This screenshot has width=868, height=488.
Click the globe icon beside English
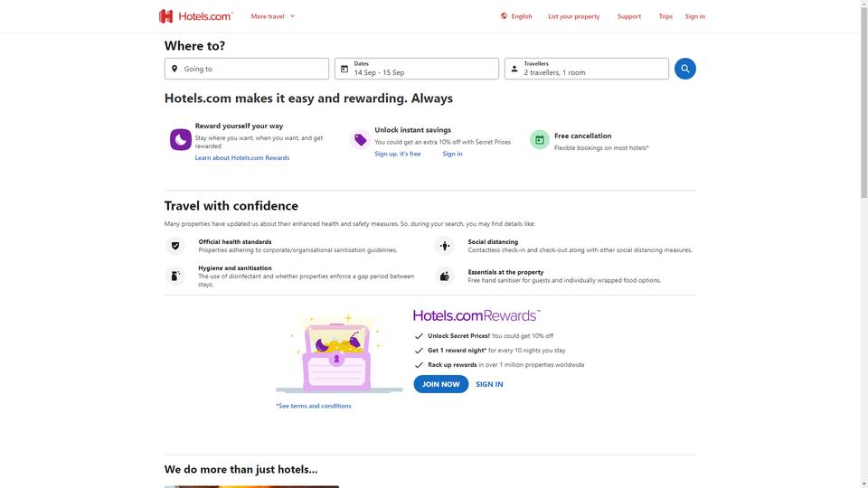pos(504,16)
